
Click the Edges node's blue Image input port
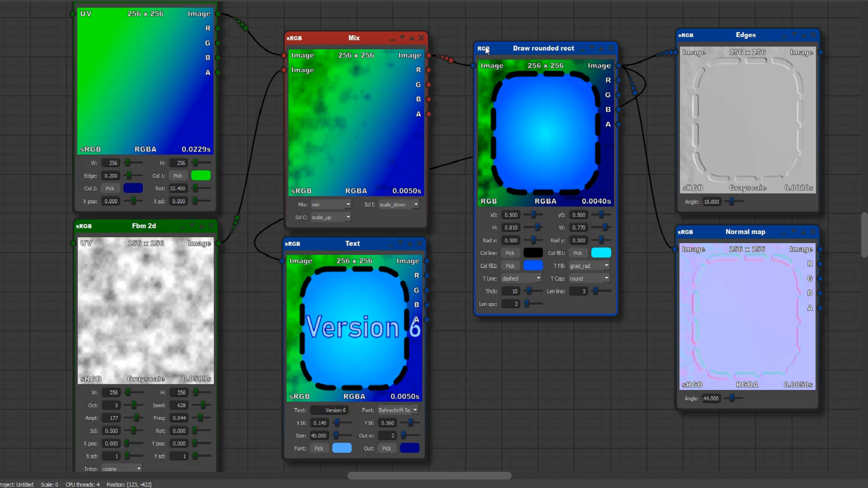point(675,52)
